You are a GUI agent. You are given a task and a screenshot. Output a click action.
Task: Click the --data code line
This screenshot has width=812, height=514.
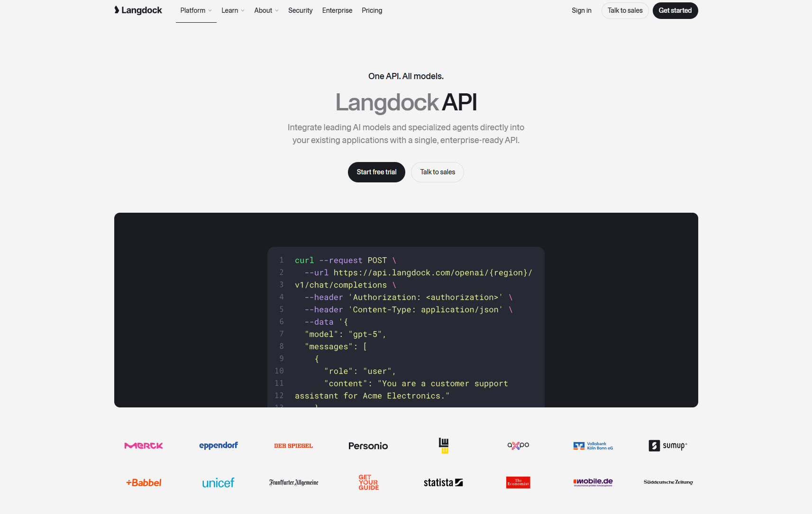(x=327, y=322)
